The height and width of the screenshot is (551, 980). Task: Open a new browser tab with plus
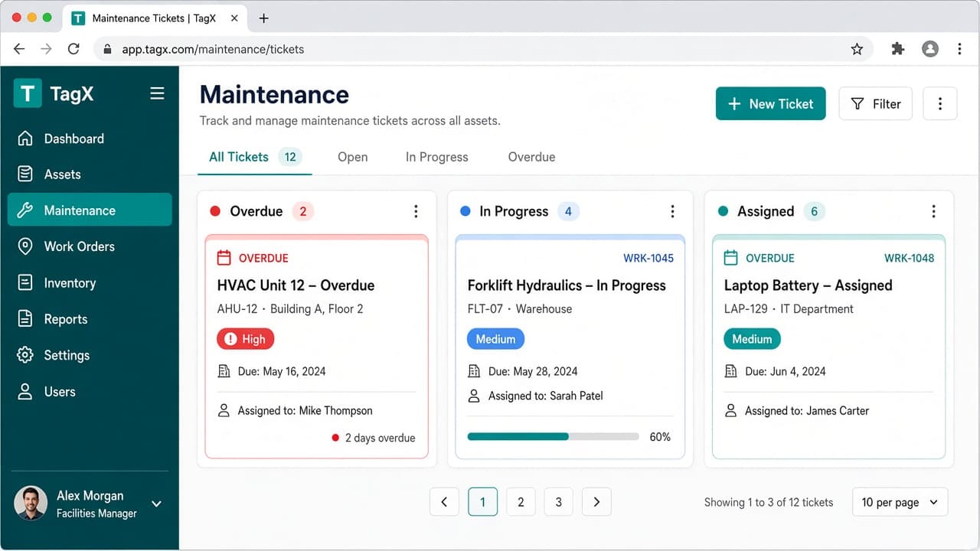[x=263, y=18]
